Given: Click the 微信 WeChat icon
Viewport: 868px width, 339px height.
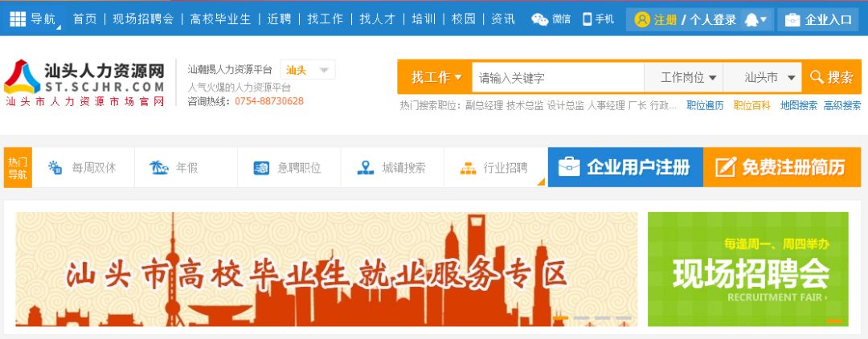Looking at the screenshot, I should pos(540,19).
